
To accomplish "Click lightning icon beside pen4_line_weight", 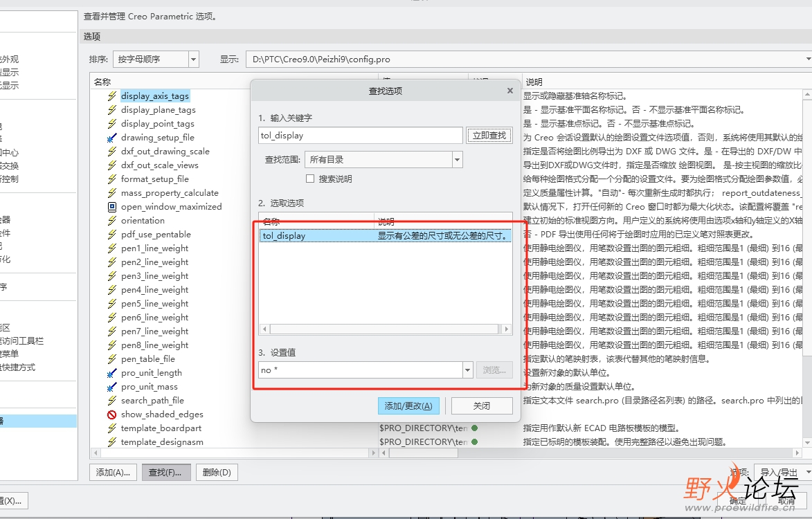I will pyautogui.click(x=112, y=290).
